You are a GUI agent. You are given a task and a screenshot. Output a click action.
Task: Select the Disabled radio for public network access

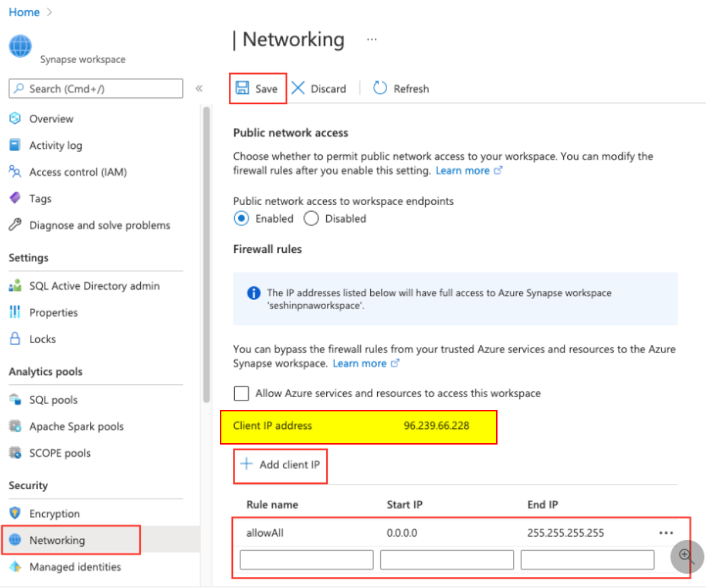[311, 218]
